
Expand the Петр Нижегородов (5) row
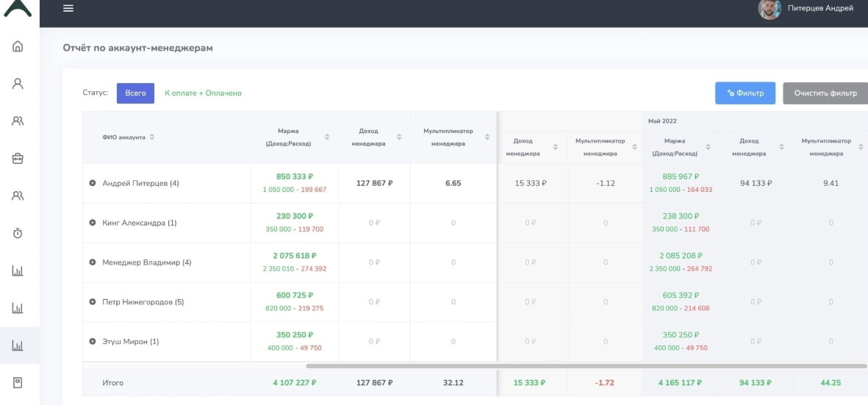pyautogui.click(x=93, y=301)
